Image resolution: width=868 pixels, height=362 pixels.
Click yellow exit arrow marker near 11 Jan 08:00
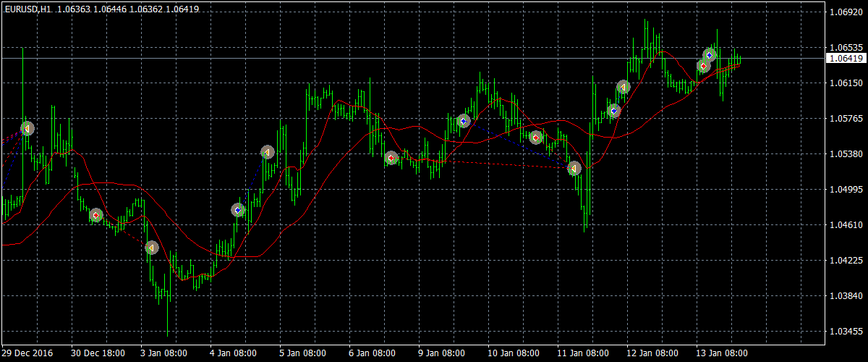coord(574,168)
